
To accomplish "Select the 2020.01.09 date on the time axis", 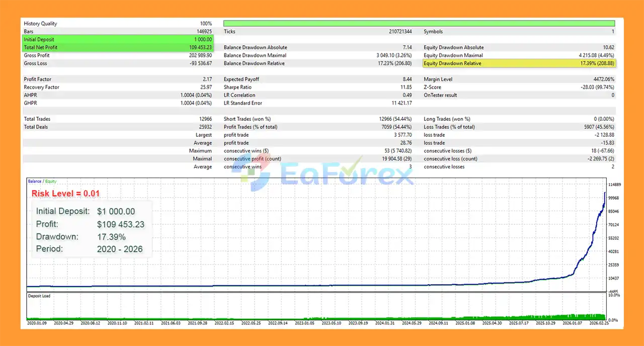I will (37, 324).
